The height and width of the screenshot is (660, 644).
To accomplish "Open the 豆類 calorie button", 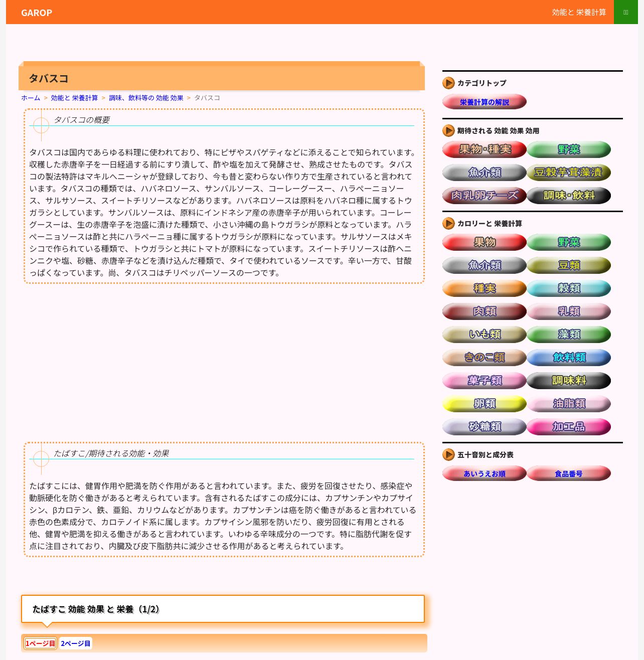I will 569,265.
